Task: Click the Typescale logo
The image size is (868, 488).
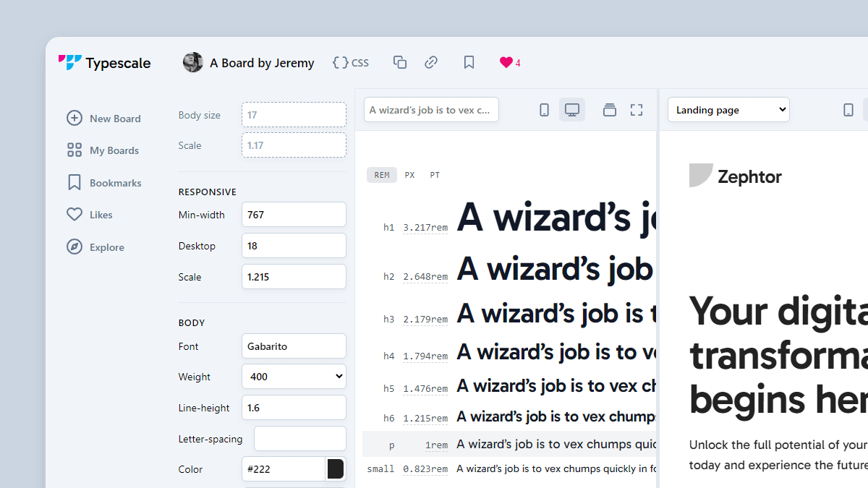Action: point(105,63)
